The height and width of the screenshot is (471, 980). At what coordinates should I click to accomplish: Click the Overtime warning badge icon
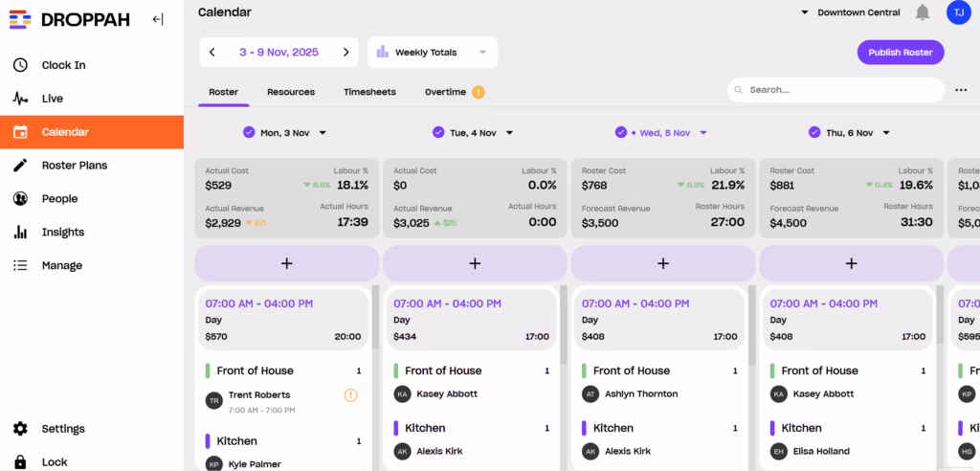pos(479,92)
